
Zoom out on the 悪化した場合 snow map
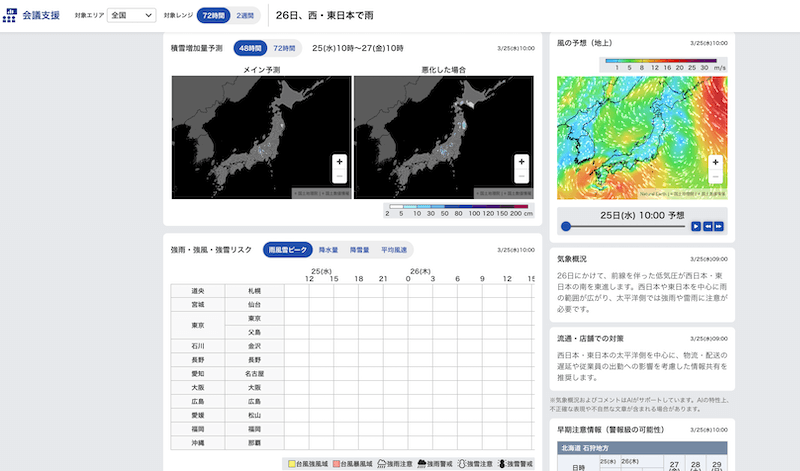point(520,176)
